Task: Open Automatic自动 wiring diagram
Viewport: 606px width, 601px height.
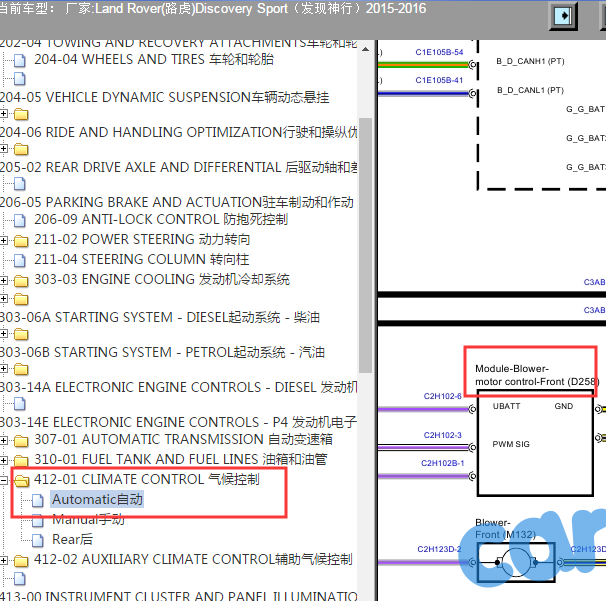Action: click(x=97, y=499)
